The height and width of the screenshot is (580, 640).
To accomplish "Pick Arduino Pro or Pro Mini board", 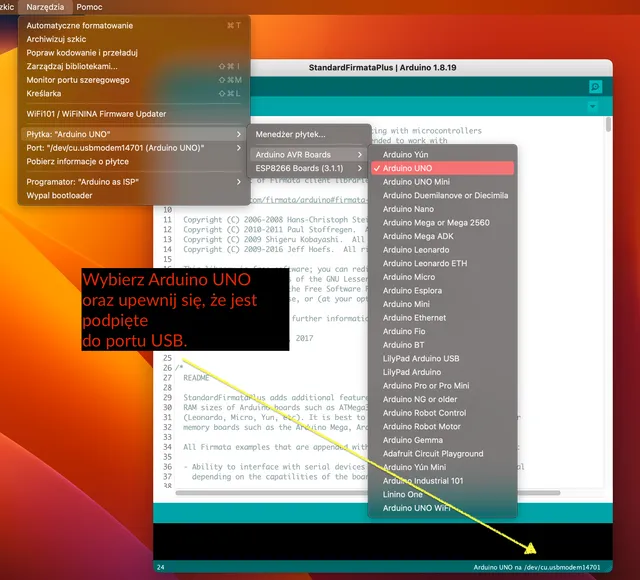I will [442, 386].
